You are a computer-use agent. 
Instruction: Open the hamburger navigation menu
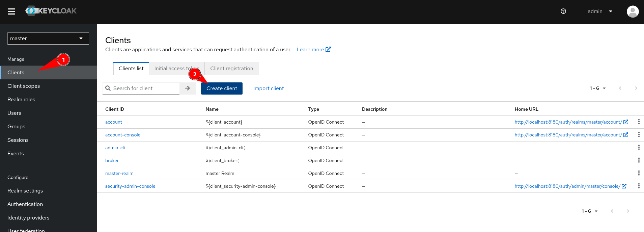pyautogui.click(x=11, y=11)
